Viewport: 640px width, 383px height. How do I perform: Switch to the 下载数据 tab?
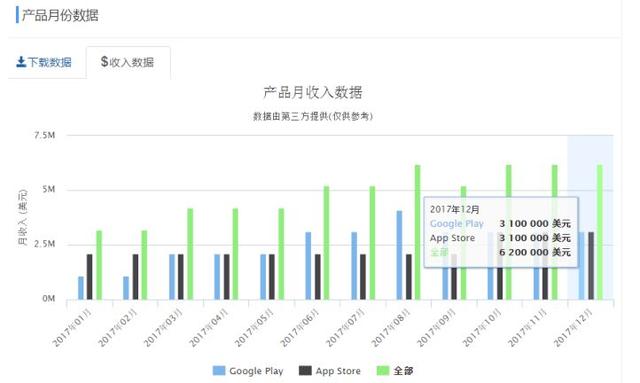[x=44, y=62]
